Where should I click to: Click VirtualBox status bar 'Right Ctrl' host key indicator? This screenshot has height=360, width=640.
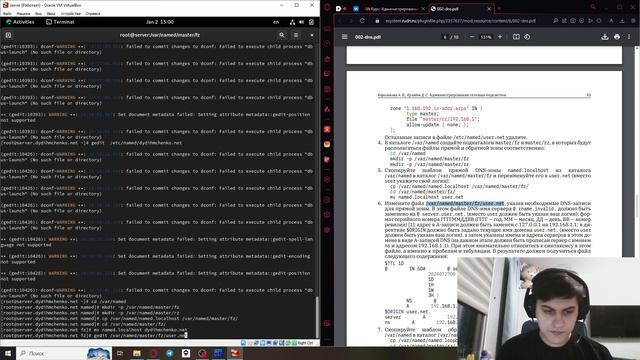pyautogui.click(x=305, y=343)
